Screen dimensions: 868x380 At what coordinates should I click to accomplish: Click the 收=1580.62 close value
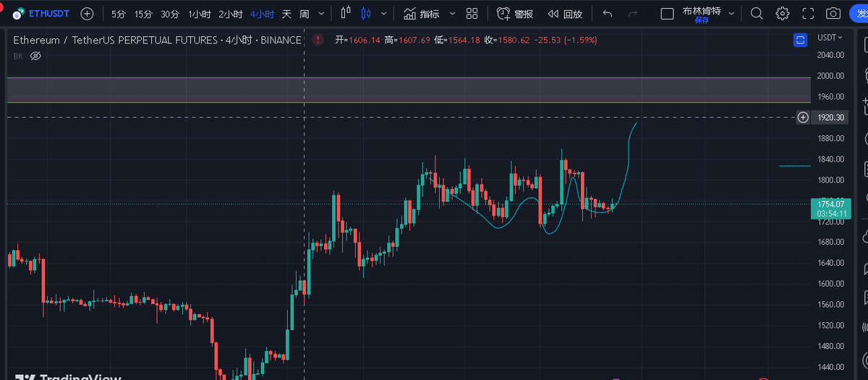point(506,40)
